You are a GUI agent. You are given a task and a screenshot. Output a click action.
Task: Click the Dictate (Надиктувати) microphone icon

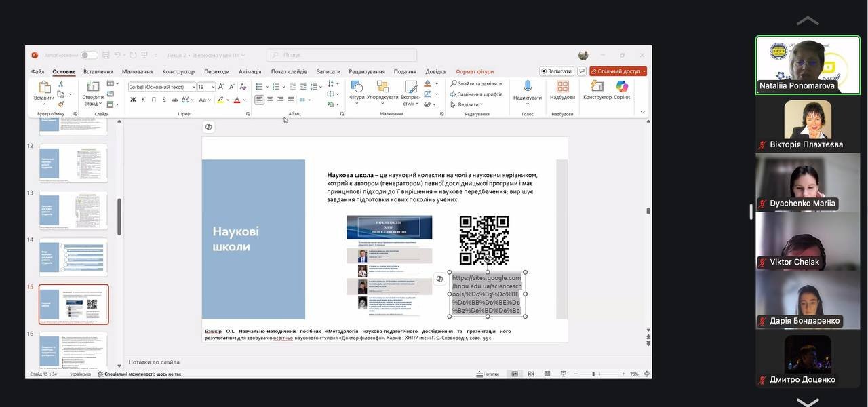528,87
